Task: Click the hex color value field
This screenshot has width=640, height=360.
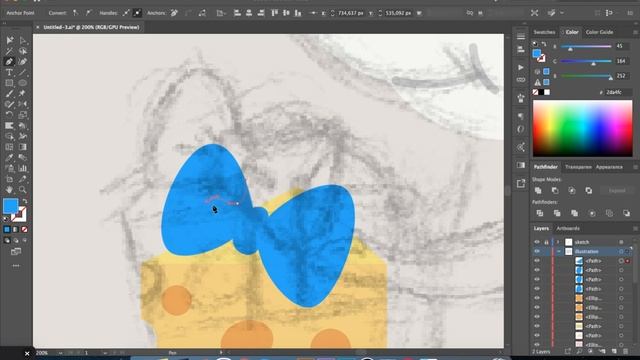Action: (618, 92)
